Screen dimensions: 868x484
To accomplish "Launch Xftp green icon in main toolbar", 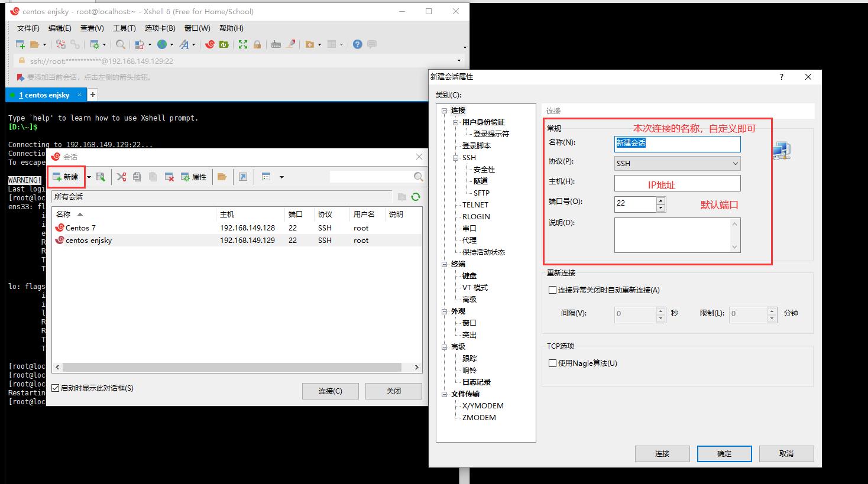I will coord(224,44).
